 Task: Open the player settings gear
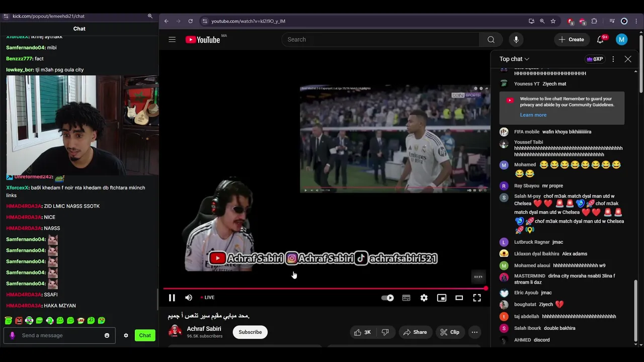pyautogui.click(x=424, y=298)
